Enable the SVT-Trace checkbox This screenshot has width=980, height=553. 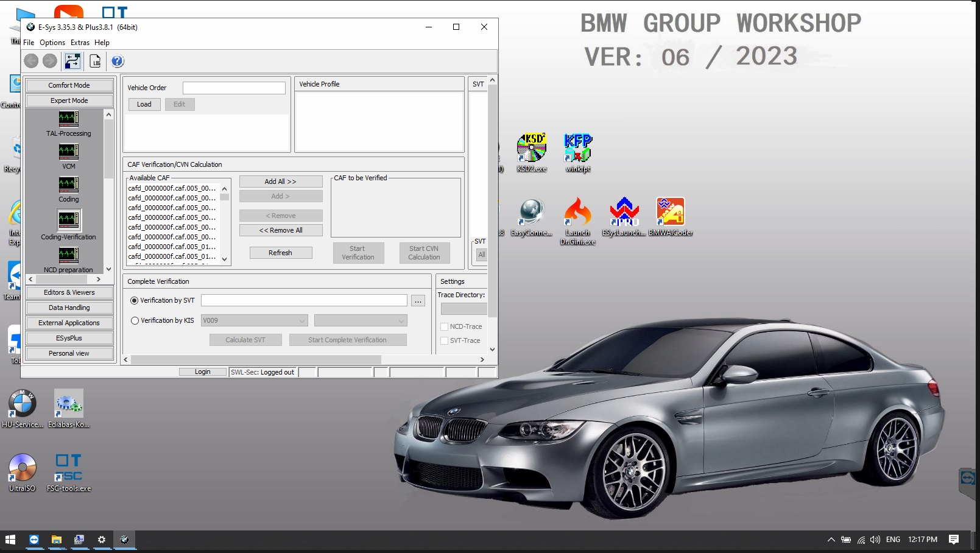click(445, 340)
